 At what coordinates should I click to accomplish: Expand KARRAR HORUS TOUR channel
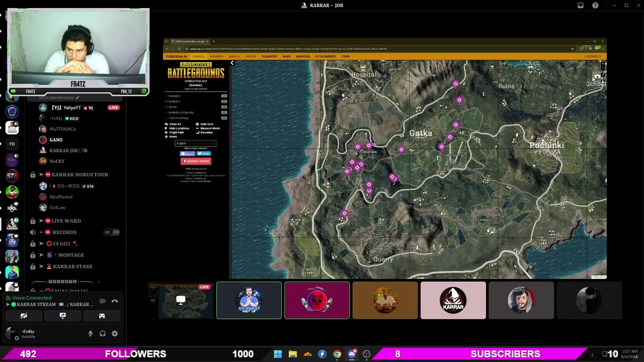pos(80,174)
